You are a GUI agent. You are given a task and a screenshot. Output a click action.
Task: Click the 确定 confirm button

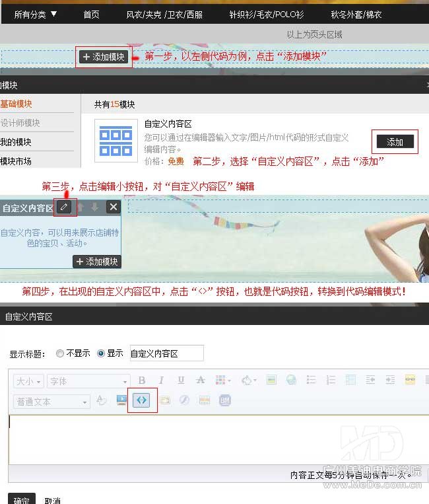coord(22,499)
